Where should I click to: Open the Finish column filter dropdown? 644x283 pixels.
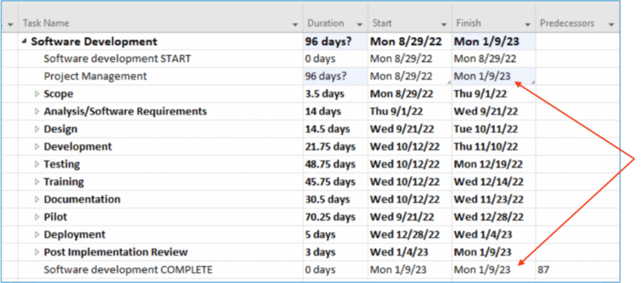(528, 24)
